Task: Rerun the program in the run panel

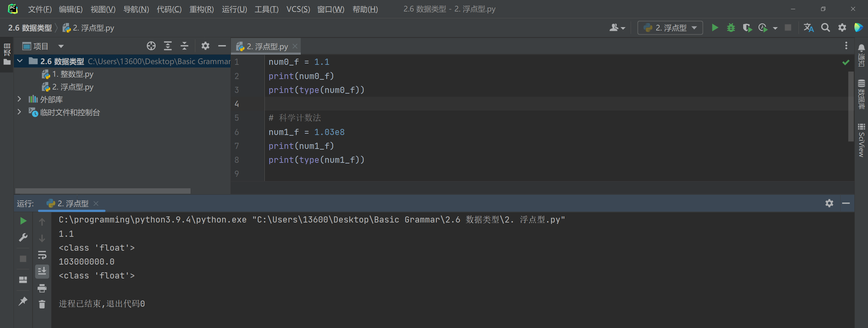Action: [23, 221]
